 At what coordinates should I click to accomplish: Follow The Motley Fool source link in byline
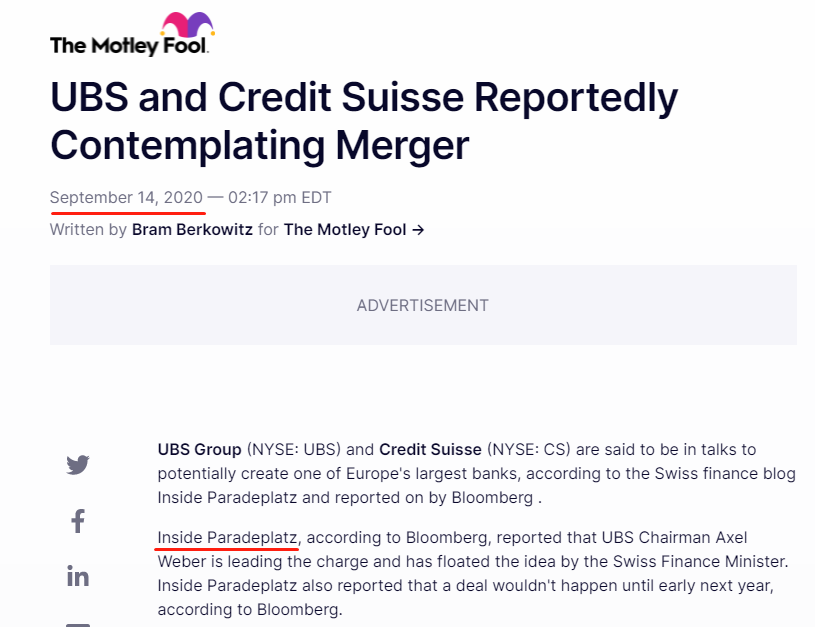click(x=345, y=229)
